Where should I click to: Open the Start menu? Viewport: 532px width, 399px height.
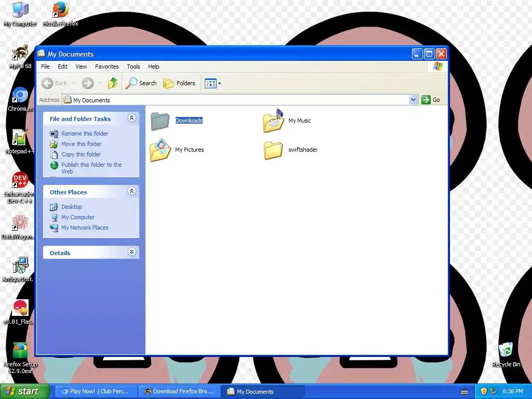[x=24, y=392]
